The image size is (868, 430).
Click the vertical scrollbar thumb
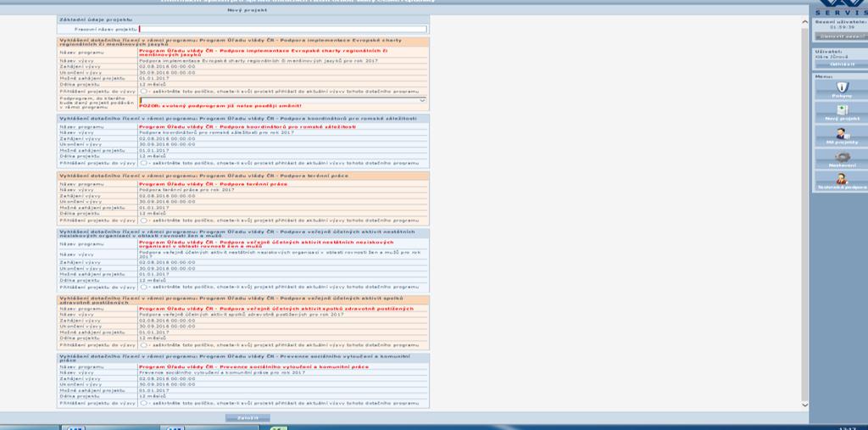[x=804, y=214]
